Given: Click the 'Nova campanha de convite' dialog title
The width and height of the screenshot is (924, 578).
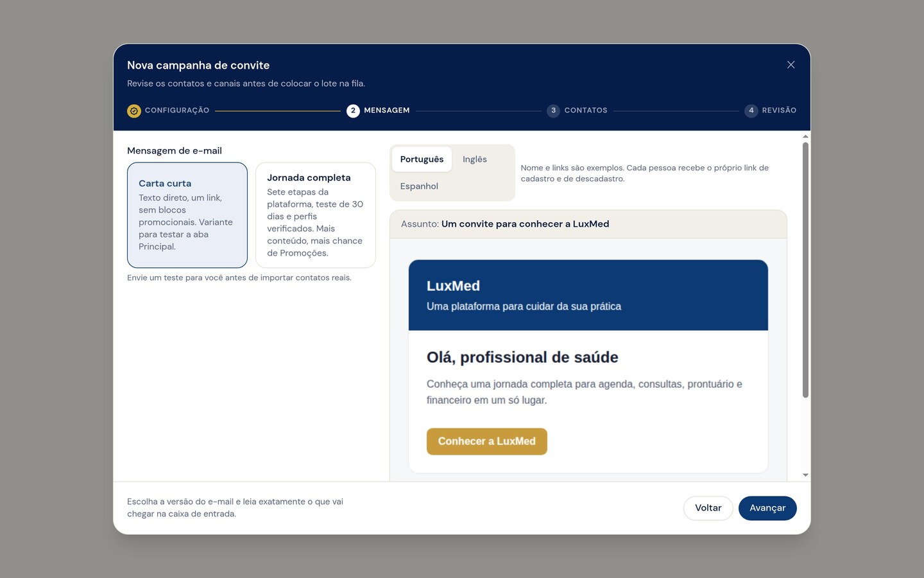Looking at the screenshot, I should 198,66.
